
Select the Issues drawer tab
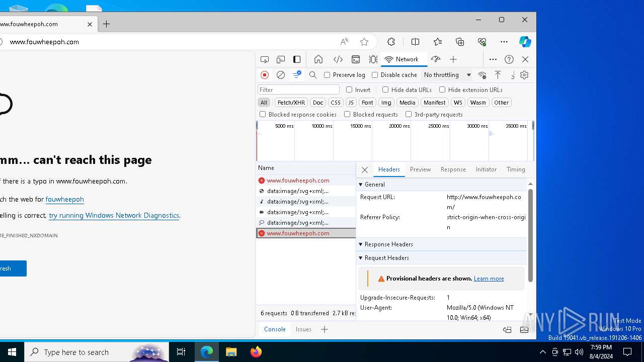303,329
